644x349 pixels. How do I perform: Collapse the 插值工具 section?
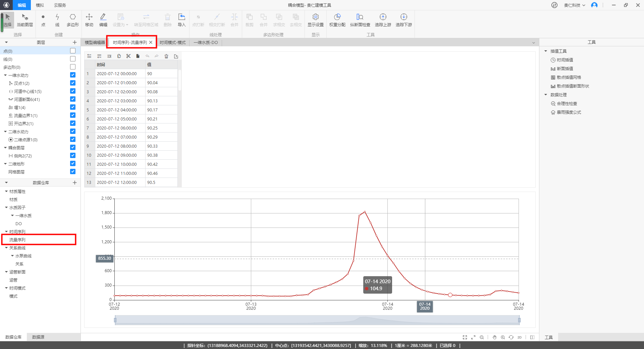click(x=546, y=51)
